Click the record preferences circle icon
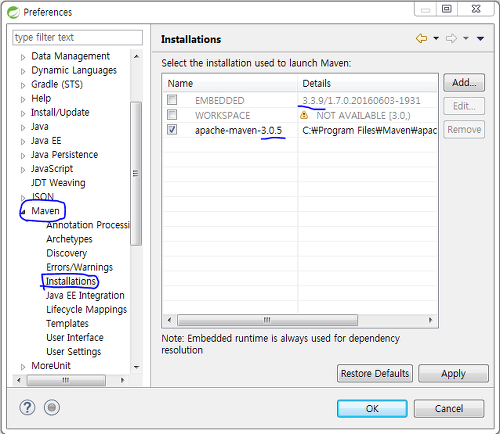This screenshot has height=434, width=500. point(52,407)
